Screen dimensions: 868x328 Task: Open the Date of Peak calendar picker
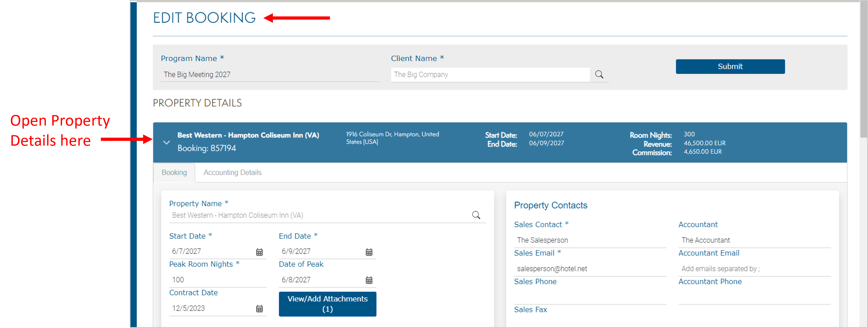[369, 280]
